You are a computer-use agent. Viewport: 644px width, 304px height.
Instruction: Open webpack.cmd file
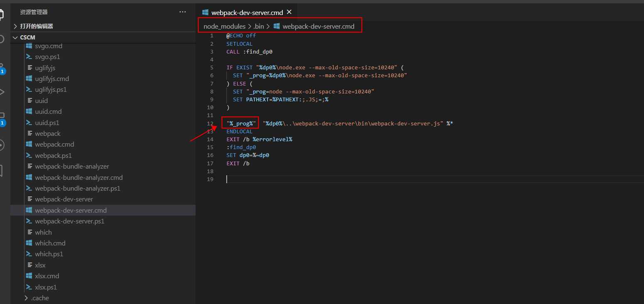[x=54, y=144]
